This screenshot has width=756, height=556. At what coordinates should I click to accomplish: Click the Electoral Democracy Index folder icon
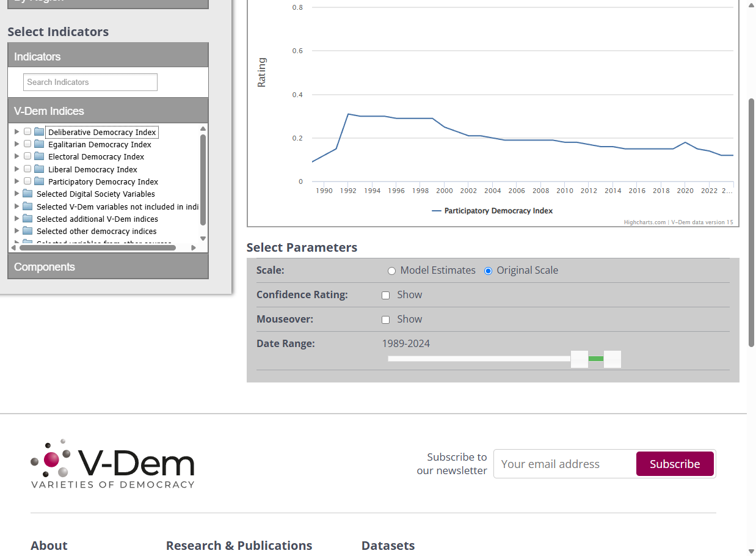click(39, 156)
